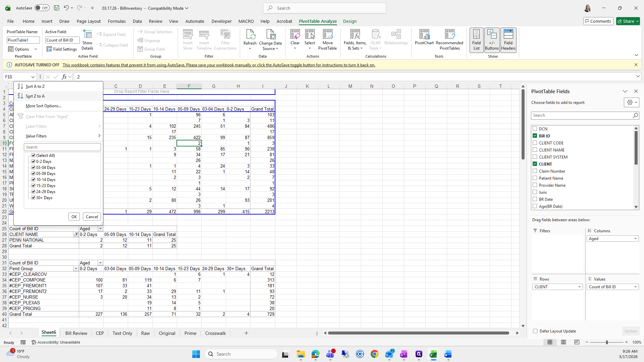Click the Recommended PivotTables icon

point(449,35)
